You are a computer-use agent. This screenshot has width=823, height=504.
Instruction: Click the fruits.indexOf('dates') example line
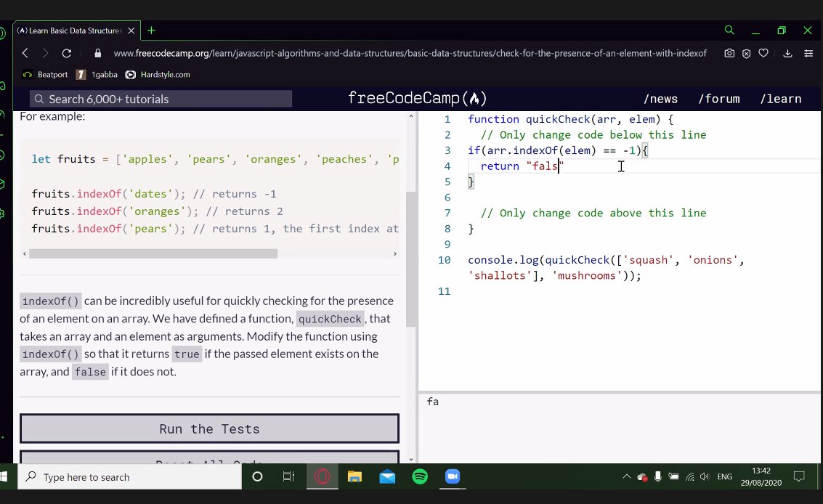[154, 194]
